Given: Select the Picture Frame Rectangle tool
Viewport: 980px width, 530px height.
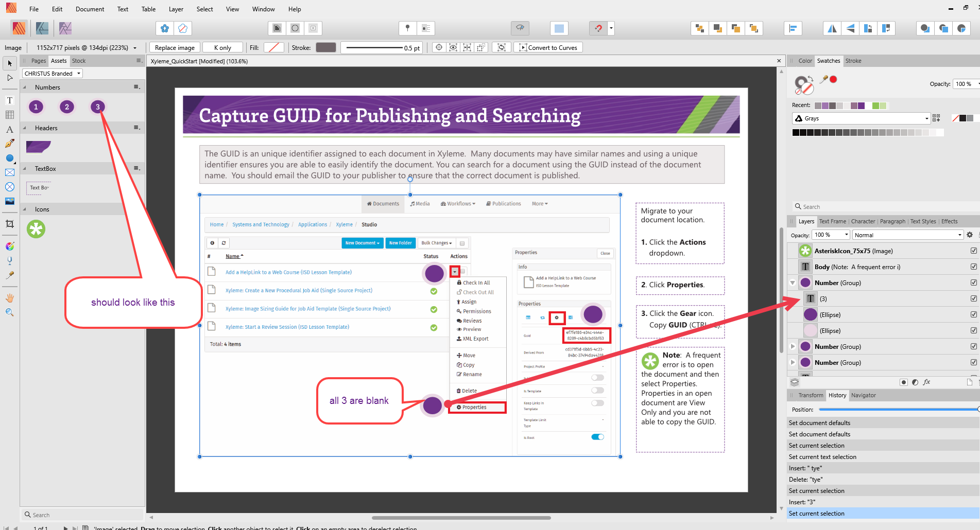Looking at the screenshot, I should (10, 172).
